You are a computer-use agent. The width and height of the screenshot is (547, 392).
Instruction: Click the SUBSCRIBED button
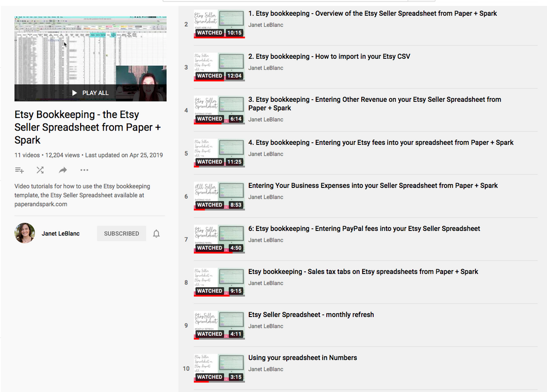click(x=122, y=233)
